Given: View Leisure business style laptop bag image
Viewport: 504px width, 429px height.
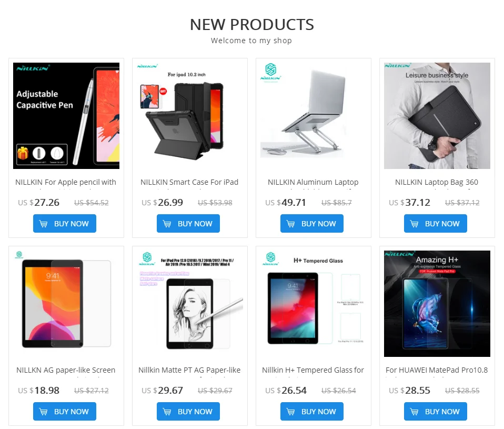Looking at the screenshot, I should (437, 116).
